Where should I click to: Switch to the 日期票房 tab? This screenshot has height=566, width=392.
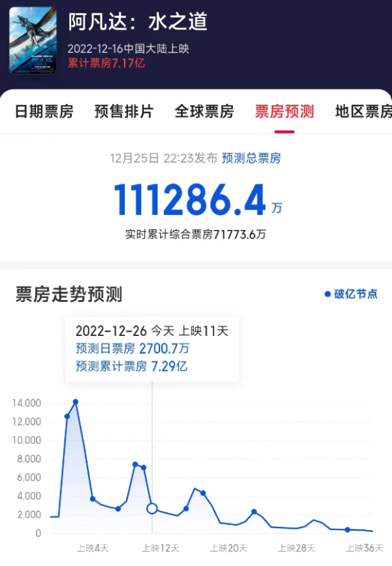(44, 112)
